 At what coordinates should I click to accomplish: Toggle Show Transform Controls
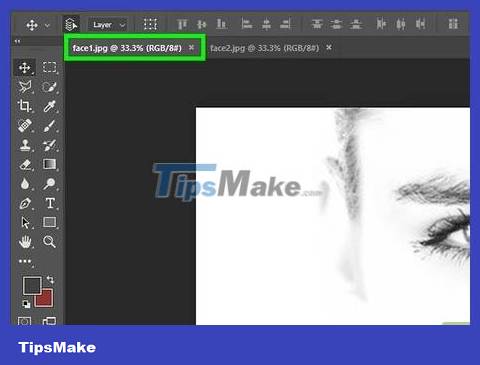(x=150, y=24)
